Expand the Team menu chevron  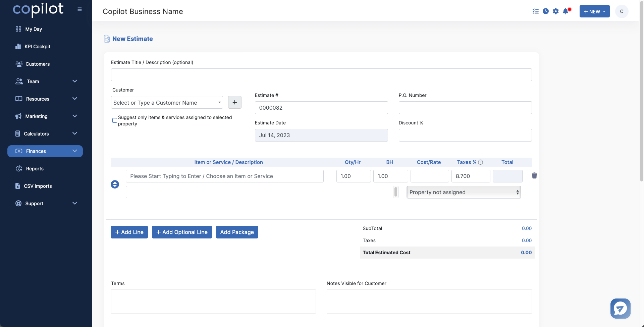pos(75,81)
